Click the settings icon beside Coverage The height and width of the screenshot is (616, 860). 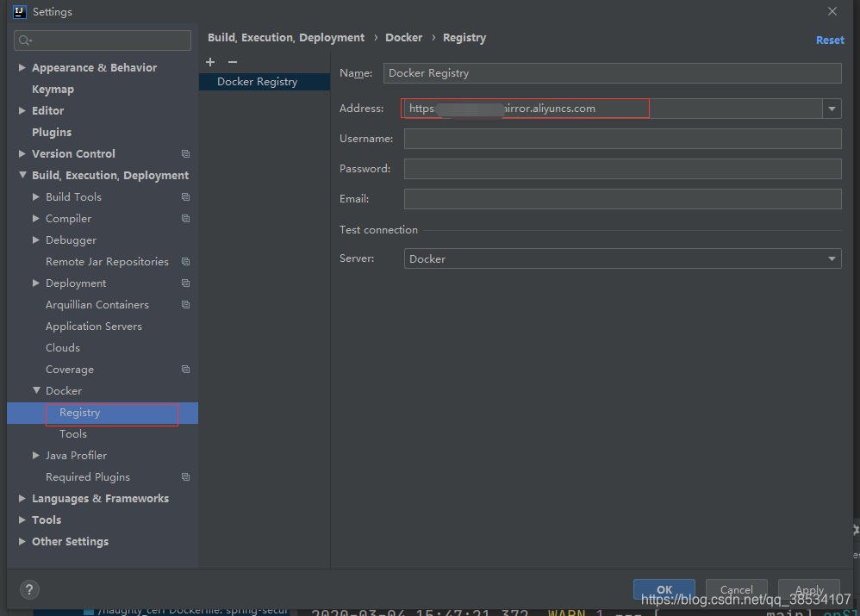point(184,369)
